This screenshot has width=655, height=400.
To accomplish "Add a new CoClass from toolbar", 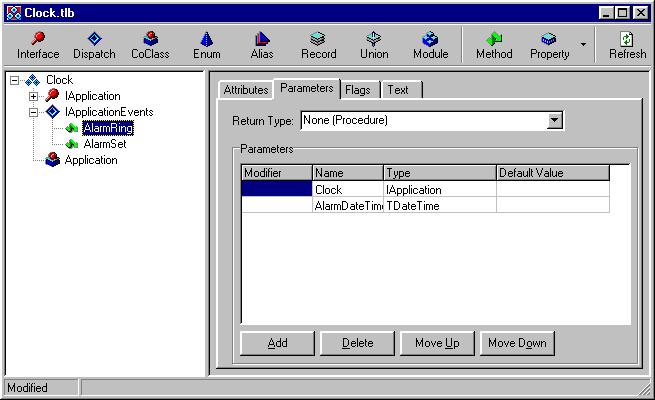I will [x=150, y=45].
